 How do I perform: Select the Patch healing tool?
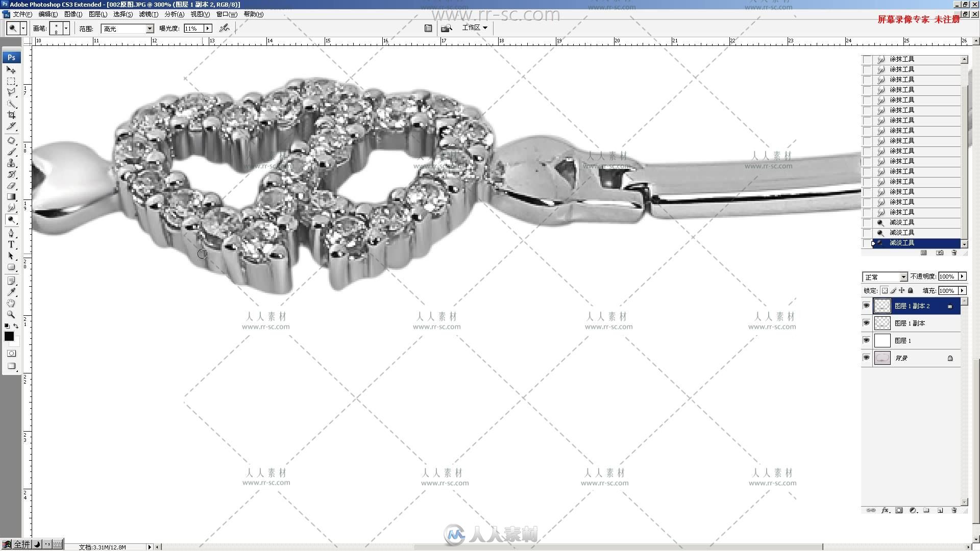pyautogui.click(x=11, y=141)
